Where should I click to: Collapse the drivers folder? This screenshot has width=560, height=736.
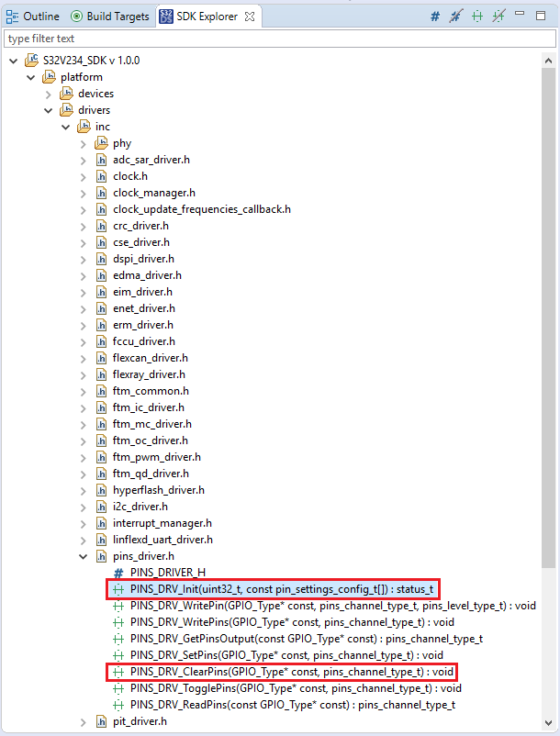(49, 110)
